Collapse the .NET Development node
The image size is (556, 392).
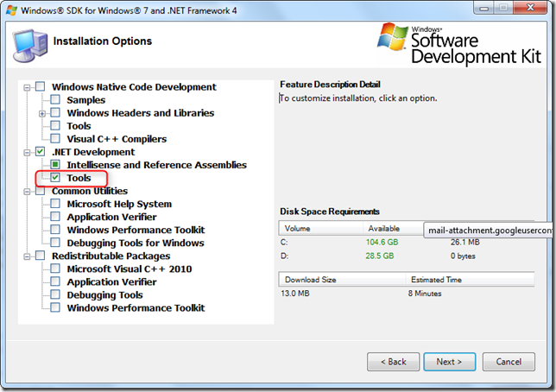[x=27, y=153]
